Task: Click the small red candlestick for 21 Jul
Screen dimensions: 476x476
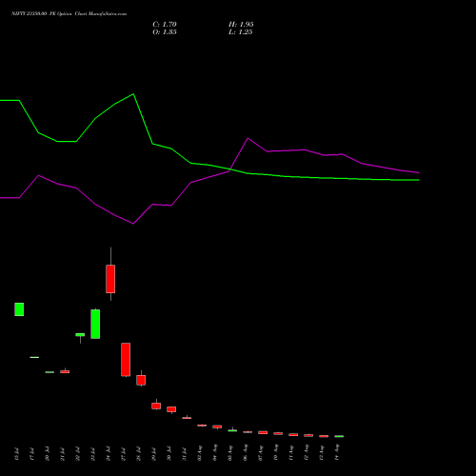Action: pos(65,371)
